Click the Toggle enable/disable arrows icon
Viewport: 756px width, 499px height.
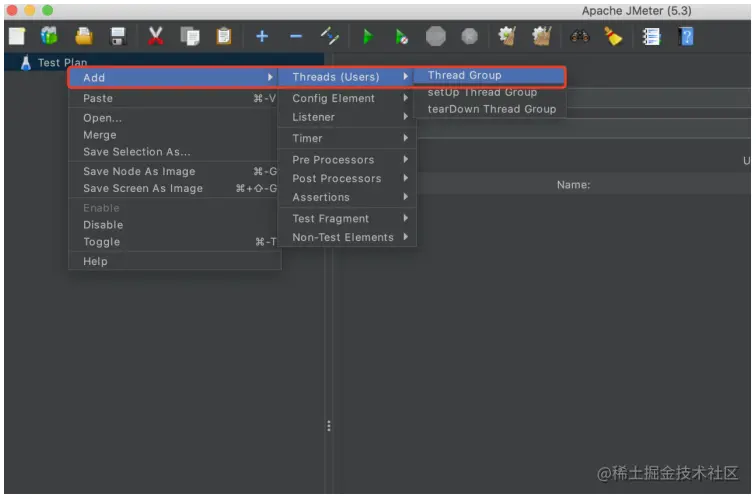330,36
